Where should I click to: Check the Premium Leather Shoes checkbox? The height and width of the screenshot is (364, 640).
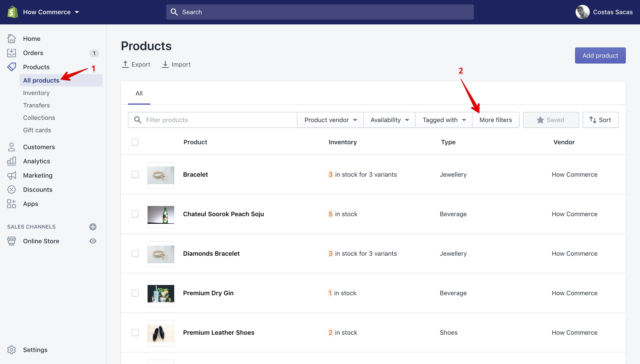pyautogui.click(x=135, y=332)
